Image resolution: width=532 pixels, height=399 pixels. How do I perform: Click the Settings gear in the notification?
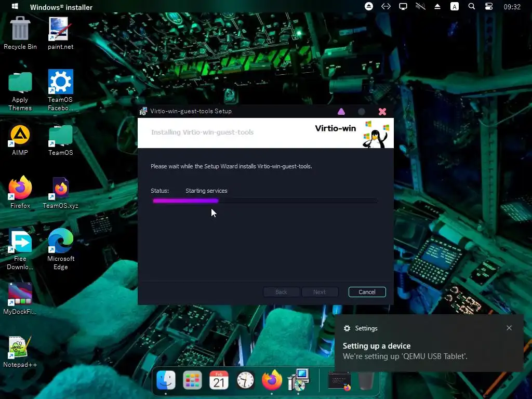[347, 328]
